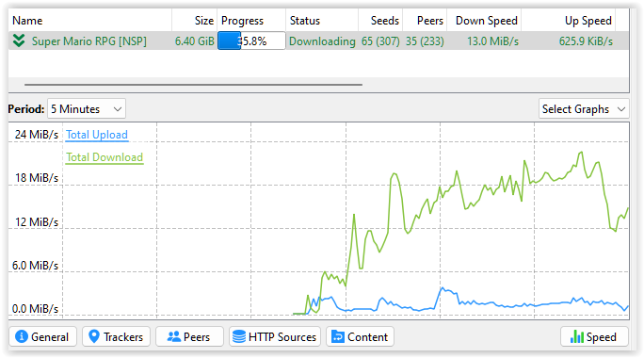Click the Total Download legend label
This screenshot has width=644, height=358.
pos(105,157)
